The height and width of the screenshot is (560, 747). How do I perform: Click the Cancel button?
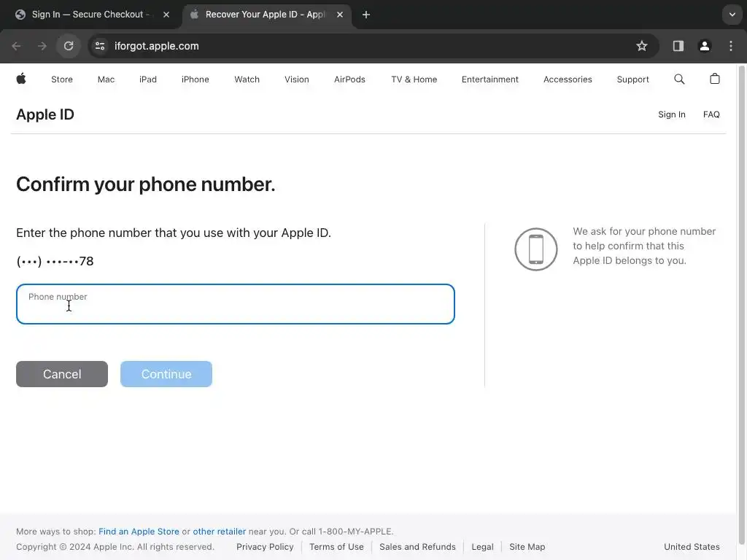[x=62, y=374]
